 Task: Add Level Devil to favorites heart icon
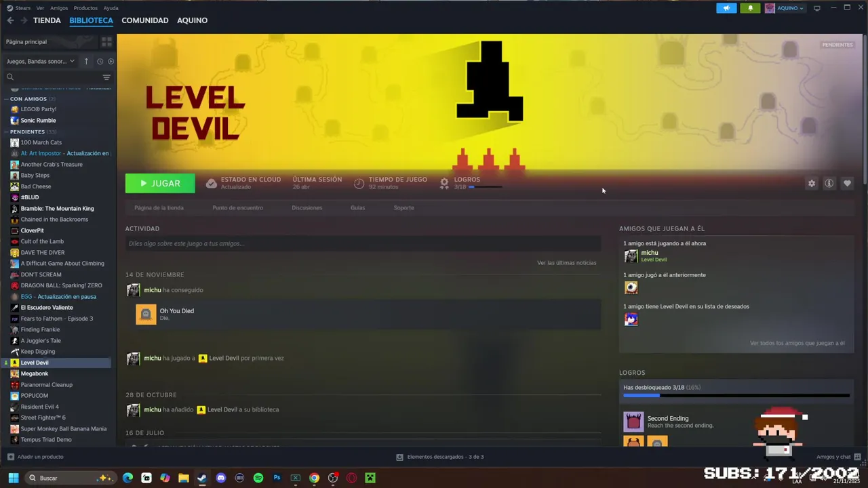847,183
